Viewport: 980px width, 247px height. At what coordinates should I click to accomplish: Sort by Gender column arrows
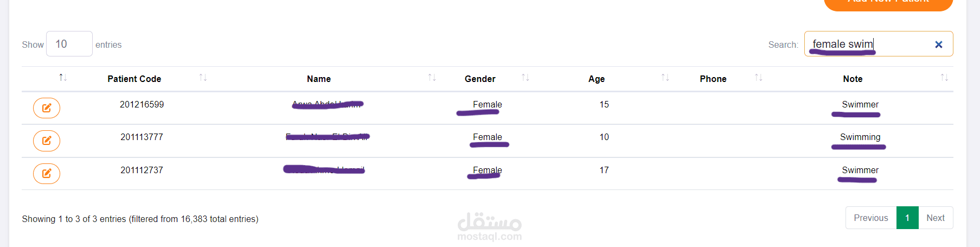[x=525, y=78]
